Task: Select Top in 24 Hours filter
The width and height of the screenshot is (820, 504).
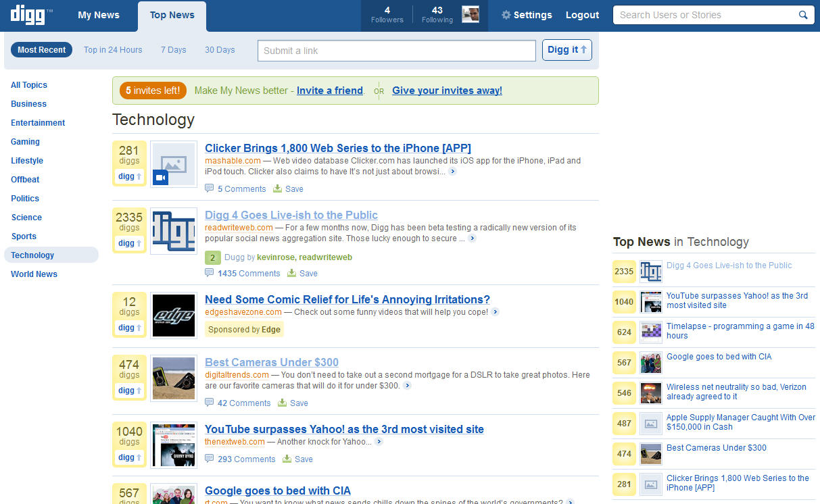Action: 113,50
